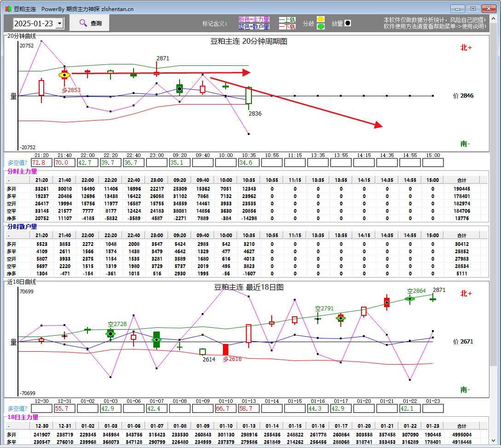Click the 粉色=主力量 legend label
The height and width of the screenshot is (448, 501).
(x=254, y=19)
